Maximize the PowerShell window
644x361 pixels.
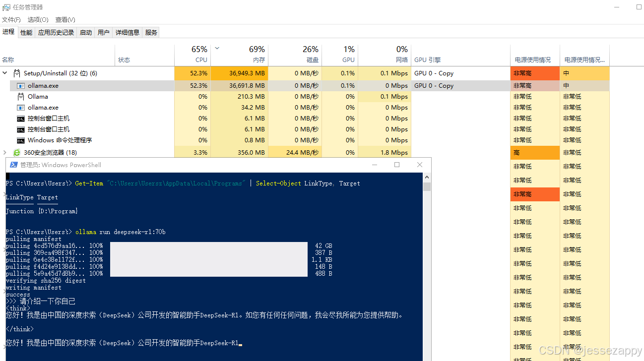397,165
